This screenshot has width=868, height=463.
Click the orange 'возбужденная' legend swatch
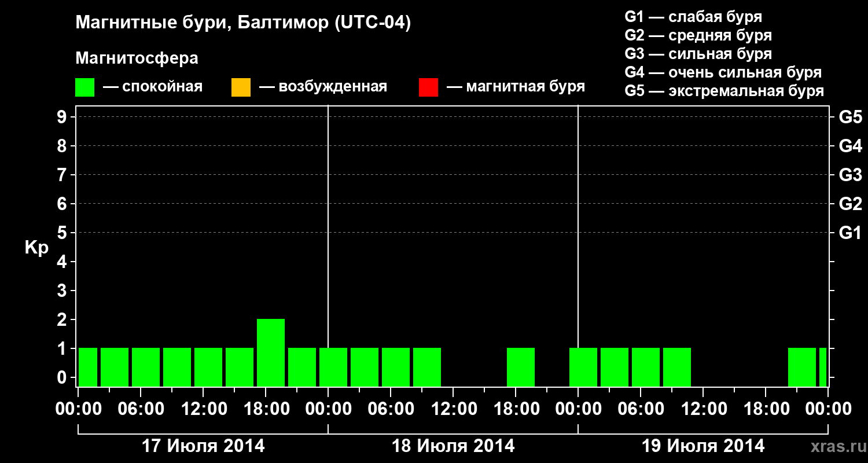coord(241,87)
